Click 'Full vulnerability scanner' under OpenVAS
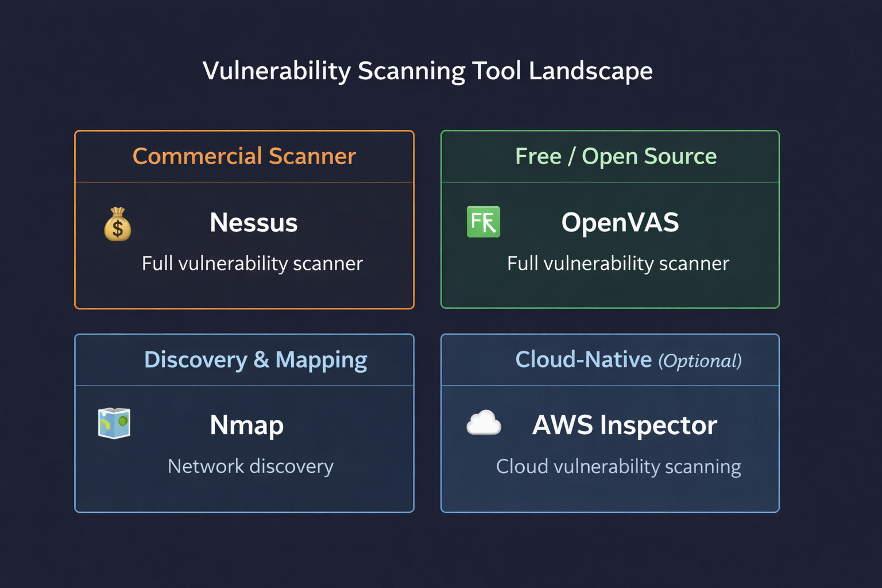882x588 pixels. point(618,264)
